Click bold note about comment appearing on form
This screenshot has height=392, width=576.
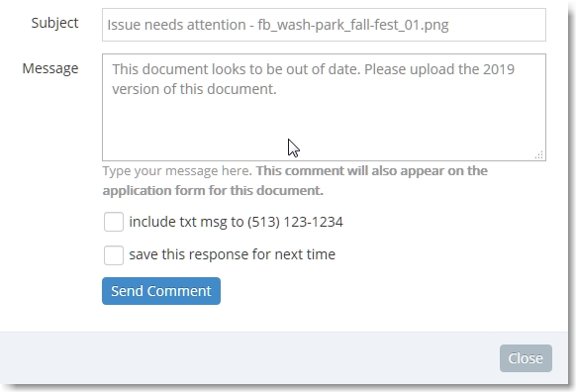coord(295,180)
